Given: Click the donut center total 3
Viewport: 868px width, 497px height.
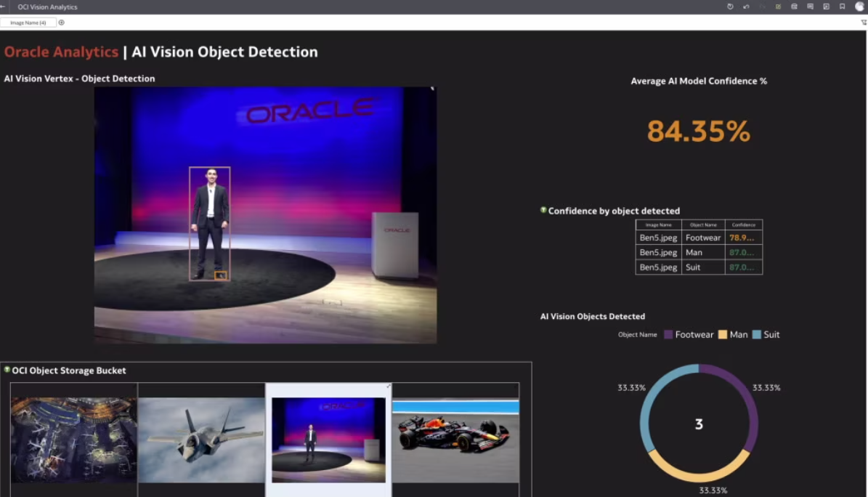Looking at the screenshot, I should (699, 424).
